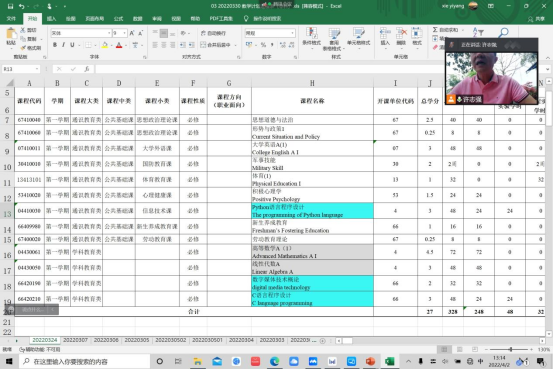Click the Undo arrow icon
The height and width of the screenshot is (369, 553).
(22, 6)
